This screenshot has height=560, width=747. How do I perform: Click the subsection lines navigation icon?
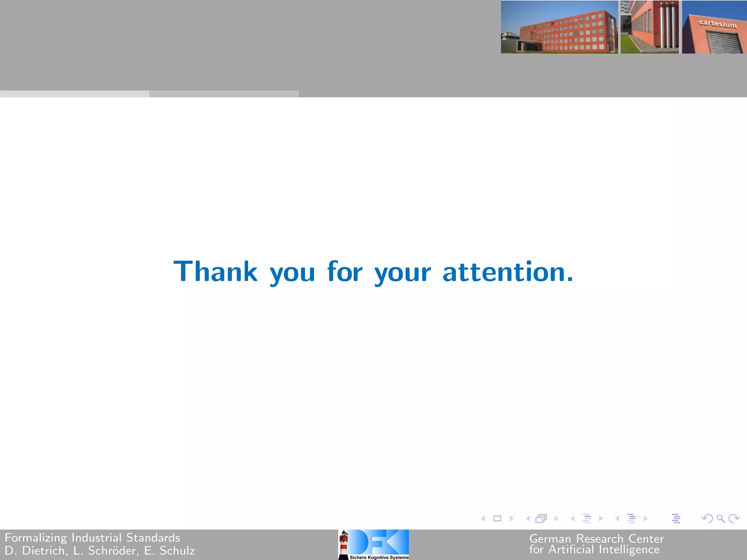[x=587, y=518]
